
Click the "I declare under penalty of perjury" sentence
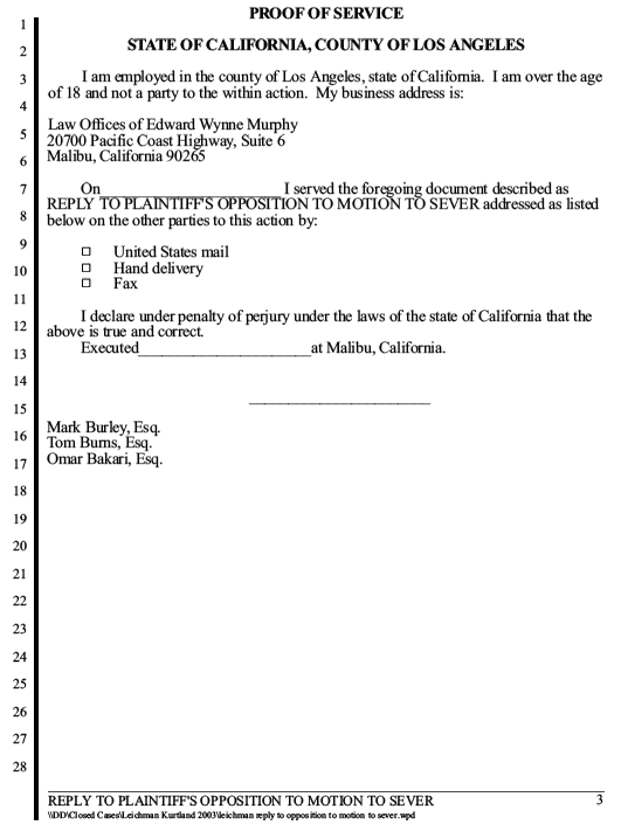pos(319,324)
